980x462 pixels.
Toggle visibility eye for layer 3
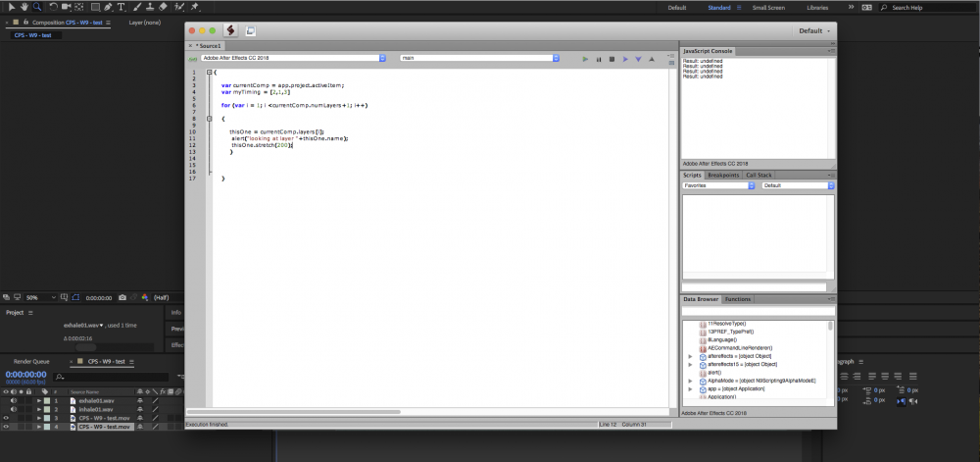6,418
